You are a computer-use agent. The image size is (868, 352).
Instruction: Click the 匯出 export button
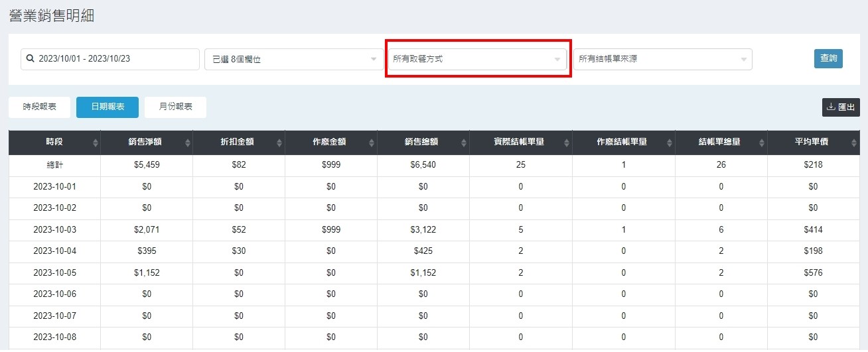coord(840,107)
